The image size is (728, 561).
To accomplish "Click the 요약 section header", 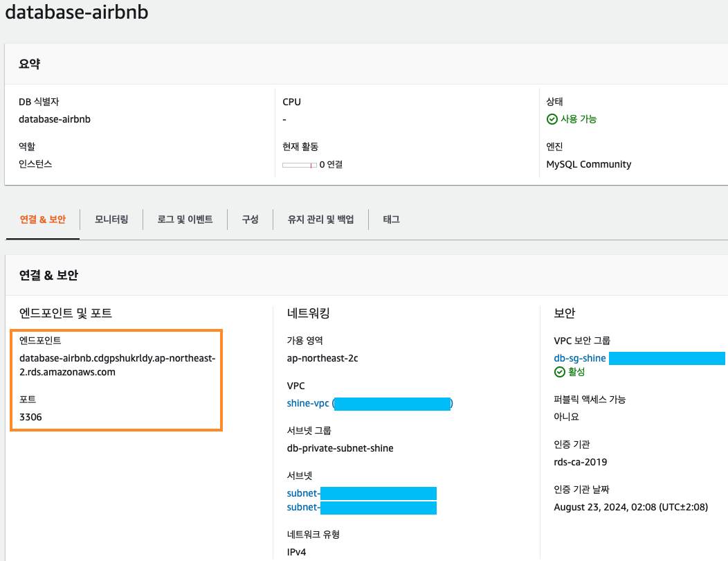I will click(29, 64).
